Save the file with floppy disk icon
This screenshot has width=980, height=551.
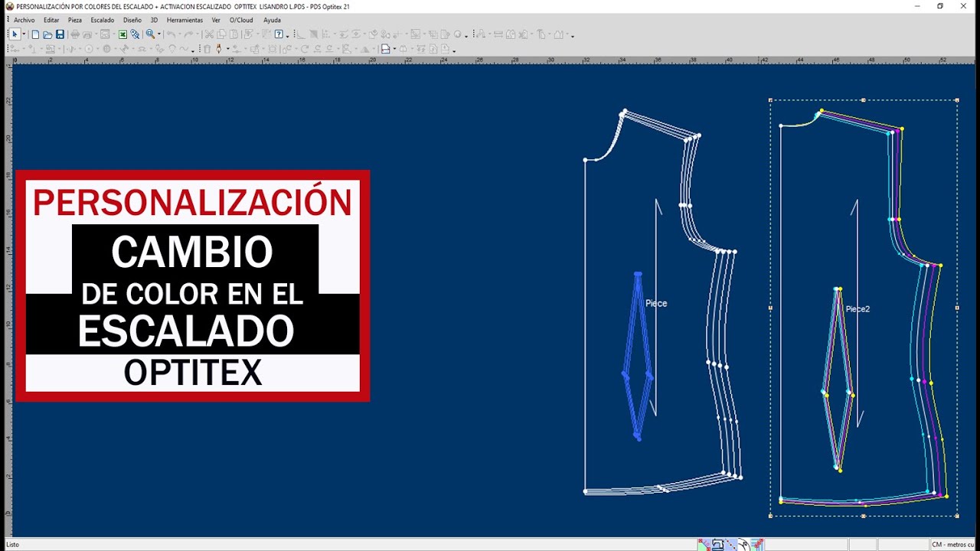[x=60, y=34]
